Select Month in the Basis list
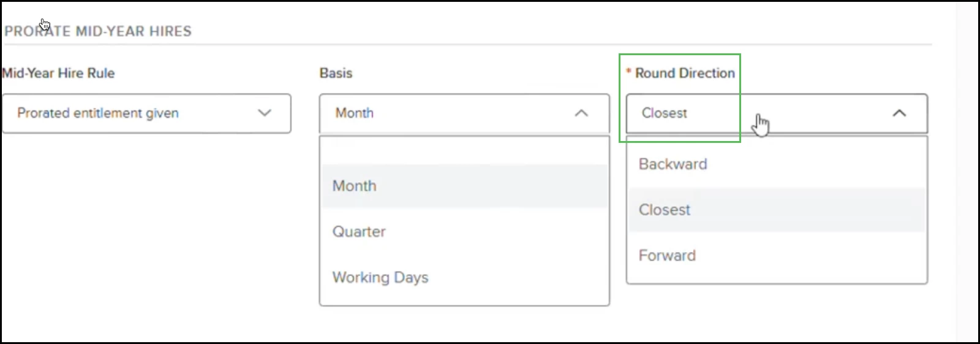Viewport: 980px width, 344px height. (355, 186)
